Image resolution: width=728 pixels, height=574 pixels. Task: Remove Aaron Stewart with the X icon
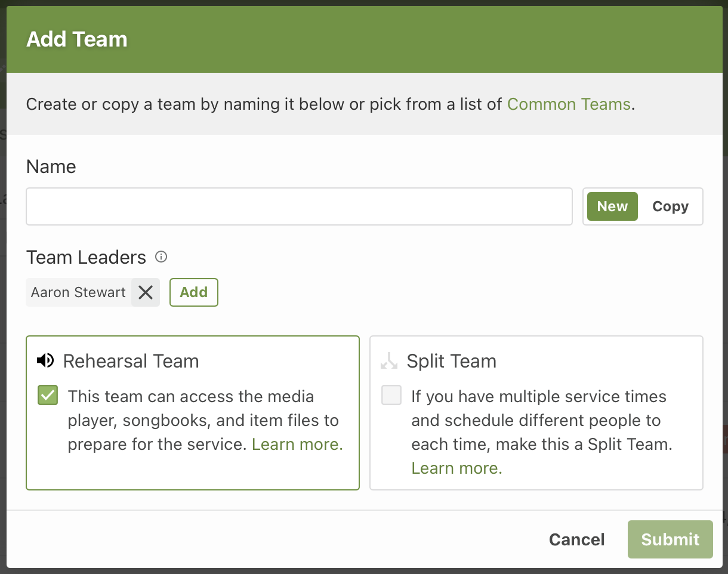pos(146,292)
